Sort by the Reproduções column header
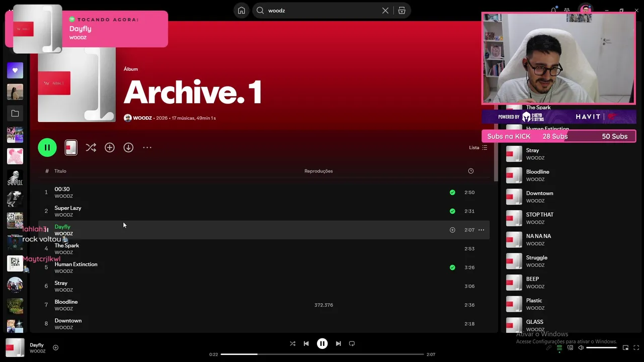Image resolution: width=644 pixels, height=362 pixels. point(318,171)
